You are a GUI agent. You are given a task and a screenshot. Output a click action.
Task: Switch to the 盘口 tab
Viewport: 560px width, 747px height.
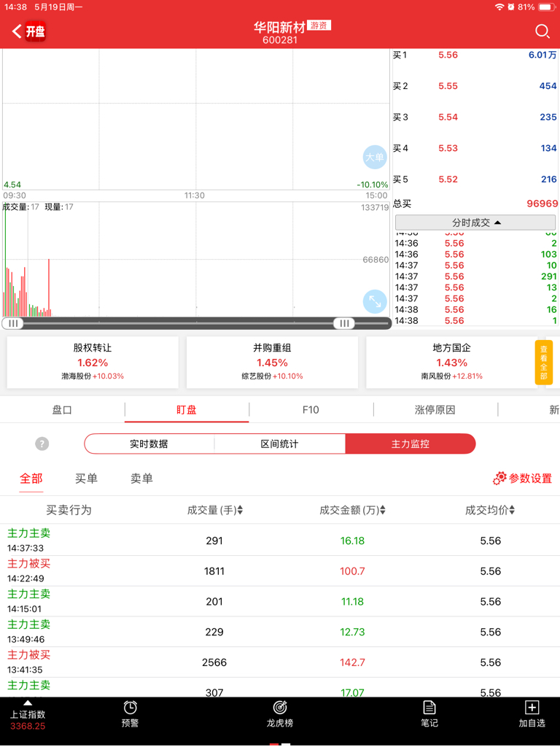click(x=62, y=410)
